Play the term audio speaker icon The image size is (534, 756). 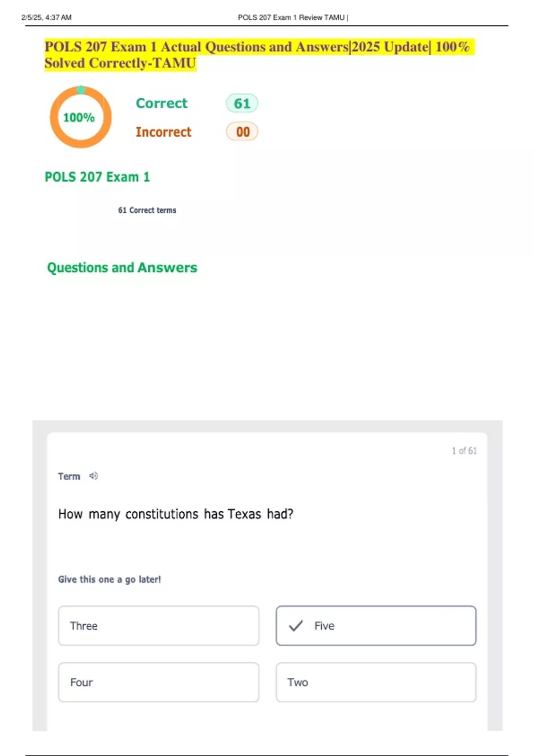point(93,476)
